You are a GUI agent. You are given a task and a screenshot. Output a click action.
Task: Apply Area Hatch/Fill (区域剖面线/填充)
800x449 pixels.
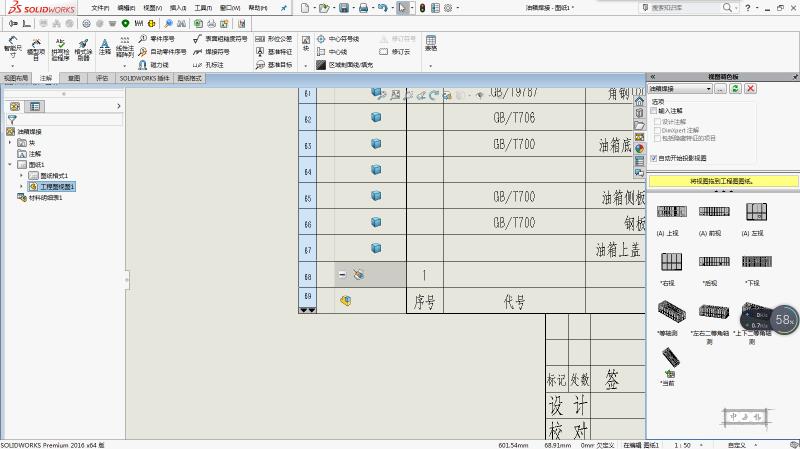coord(345,65)
